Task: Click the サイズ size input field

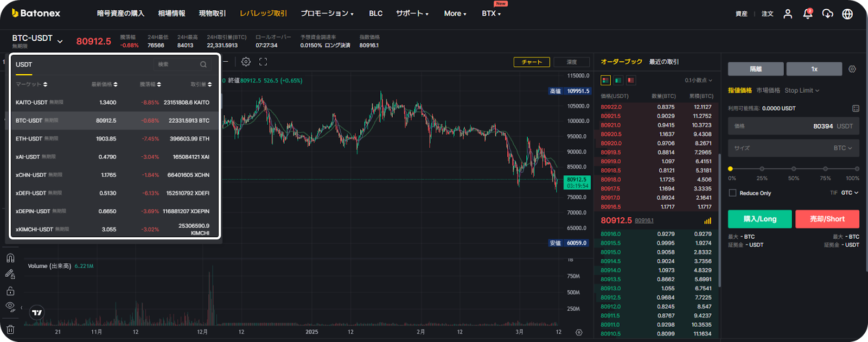Action: [x=794, y=148]
